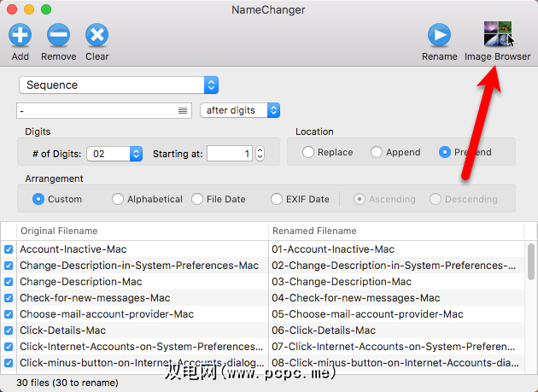Start renaming with the Rename icon

click(439, 35)
